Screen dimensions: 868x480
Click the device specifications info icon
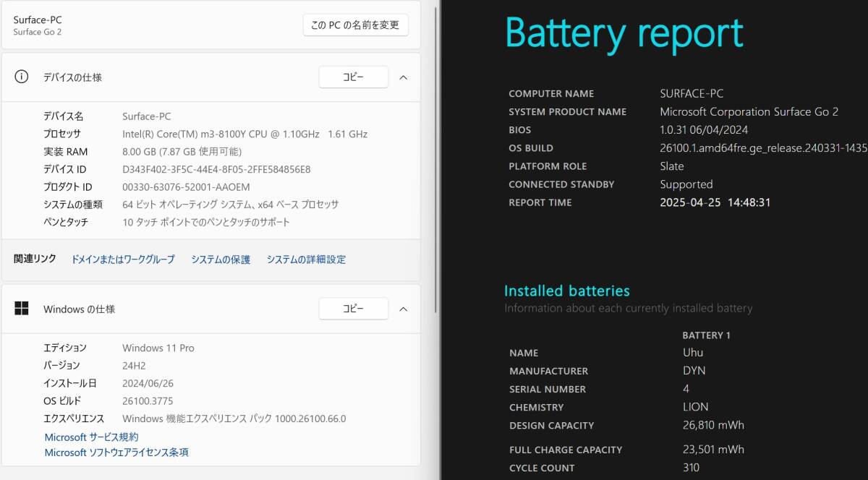coord(22,77)
